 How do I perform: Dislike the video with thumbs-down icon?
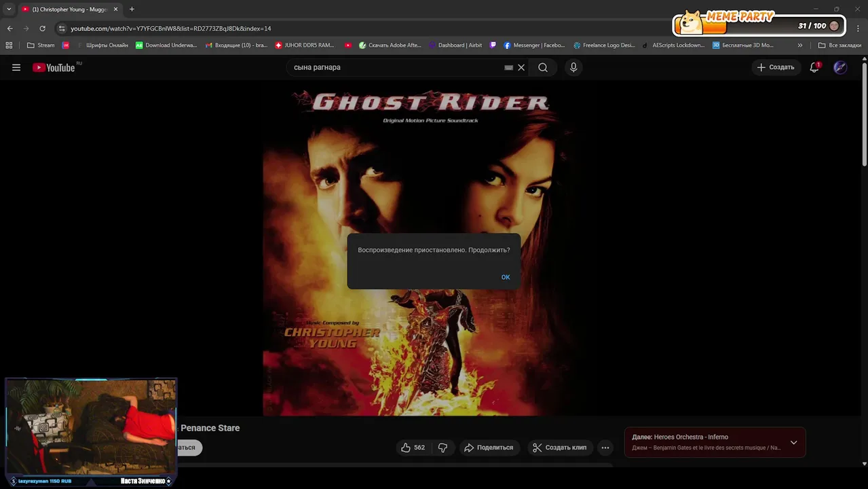click(442, 448)
